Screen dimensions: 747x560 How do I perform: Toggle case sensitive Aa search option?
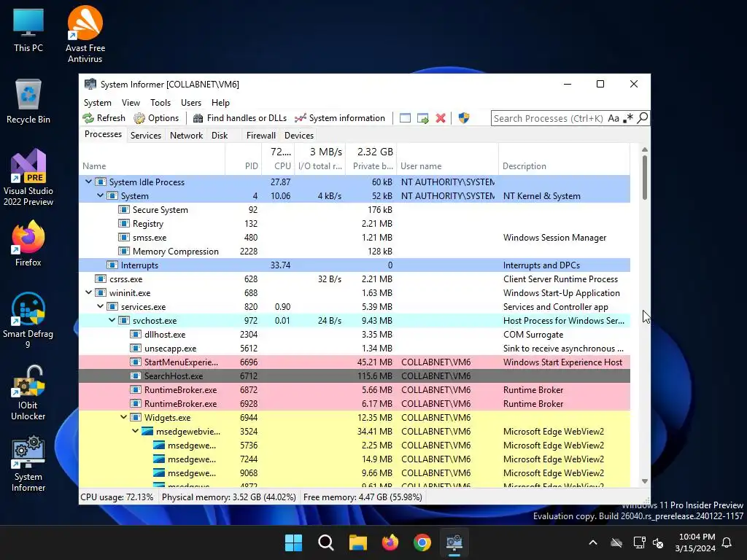(x=613, y=118)
